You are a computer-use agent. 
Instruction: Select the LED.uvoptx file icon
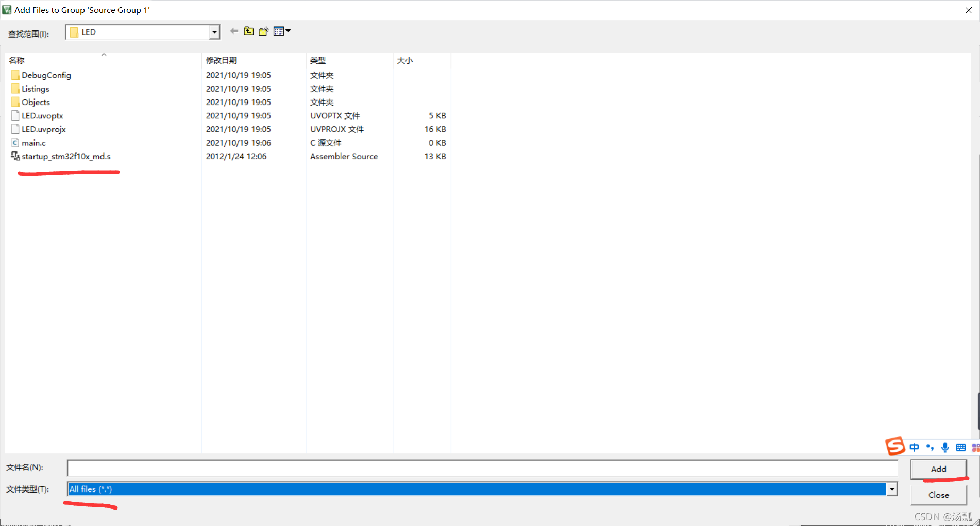(15, 115)
